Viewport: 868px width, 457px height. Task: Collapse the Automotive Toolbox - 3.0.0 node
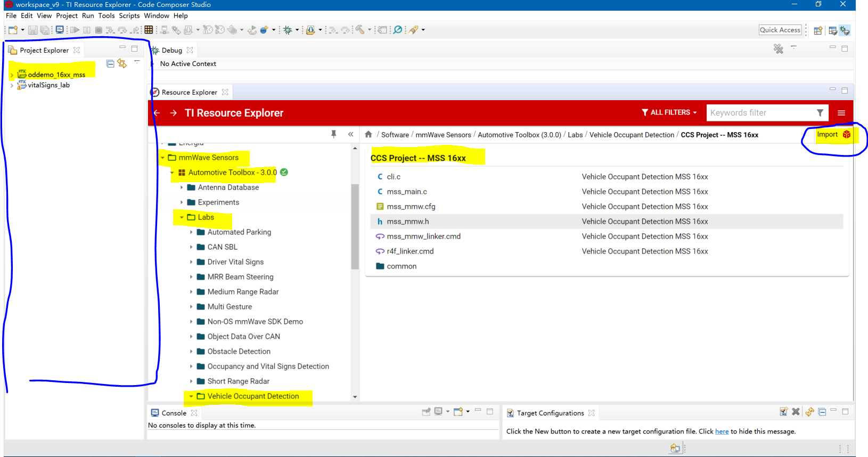click(172, 173)
